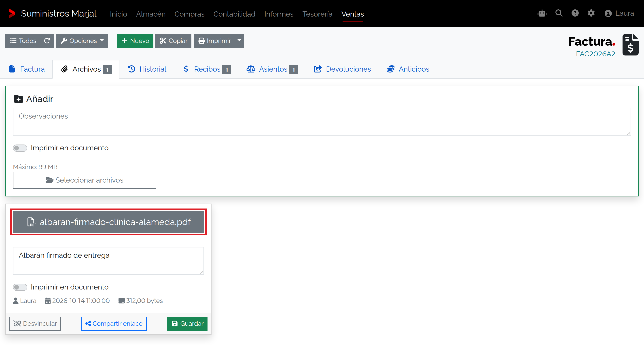Open the Tesorería menu
The image size is (644, 349).
317,14
